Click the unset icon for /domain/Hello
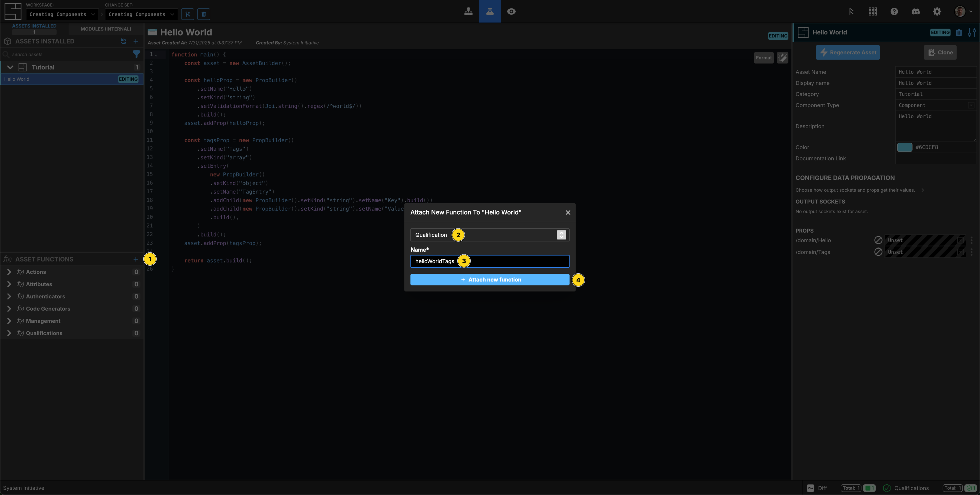This screenshot has height=495, width=980. (x=878, y=240)
